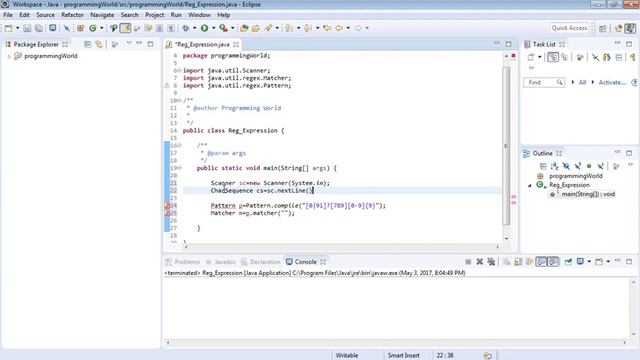Switch to the Javadoc tab
This screenshot has height=360, width=640.
tap(221, 262)
